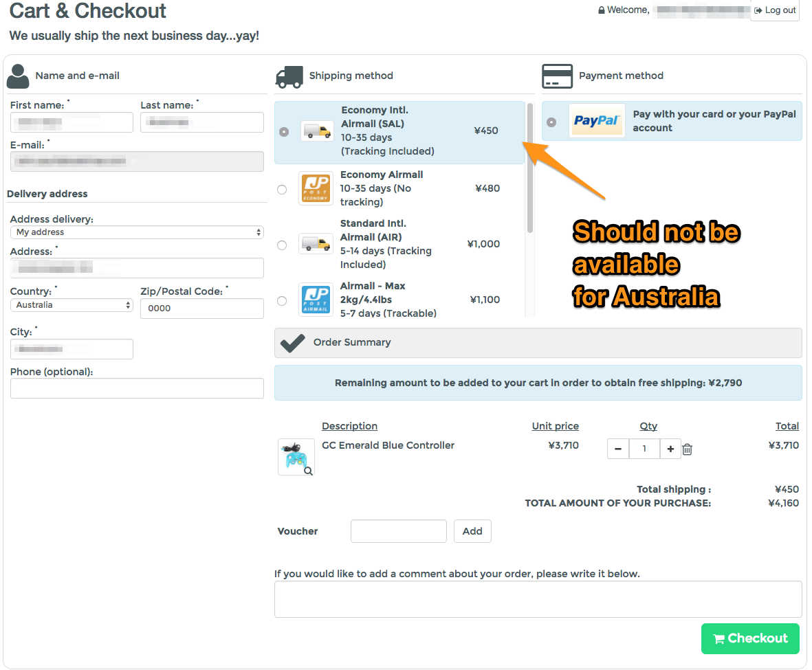Click the shipping methods list scrollbar
This screenshot has width=812, height=670.
click(530, 168)
